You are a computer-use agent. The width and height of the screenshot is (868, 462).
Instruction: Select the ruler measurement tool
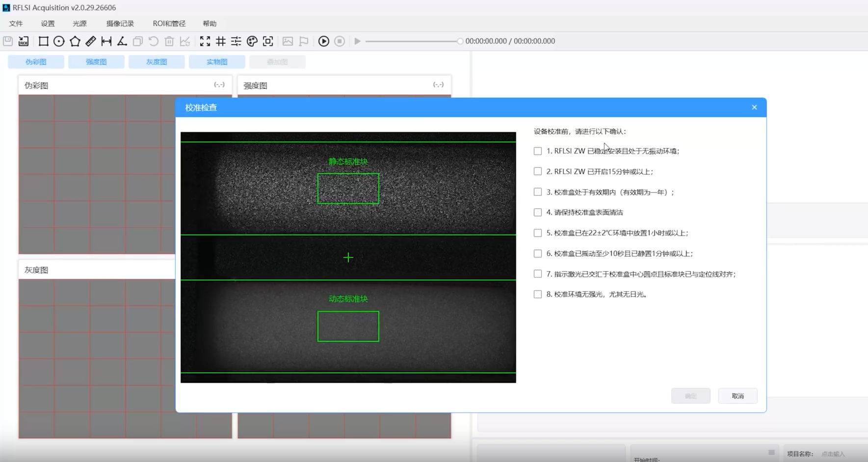click(91, 41)
